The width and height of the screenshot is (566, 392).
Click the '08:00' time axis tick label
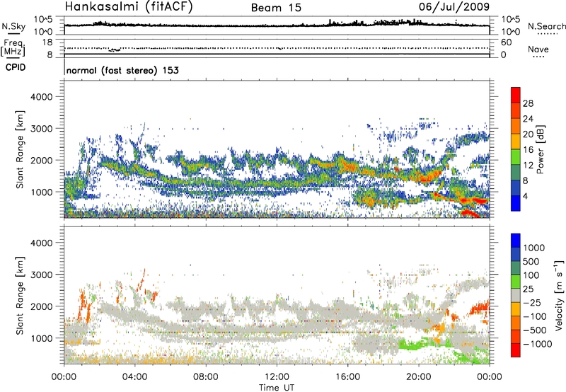(206, 377)
